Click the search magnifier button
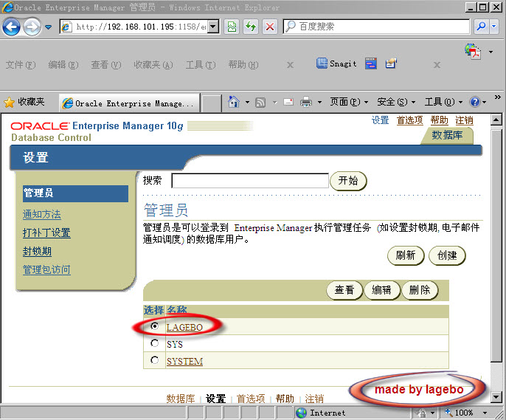Screen dimensions: 506x420 pos(481,27)
